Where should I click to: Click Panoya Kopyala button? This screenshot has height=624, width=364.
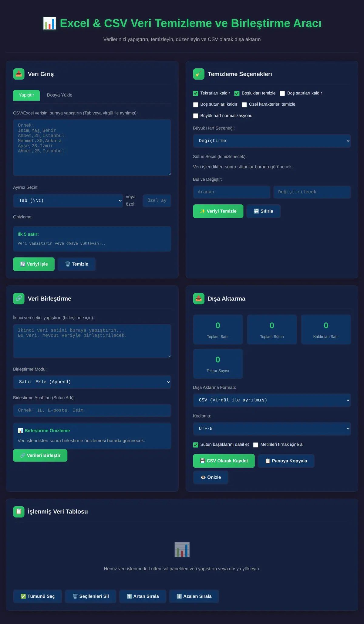coord(286,461)
